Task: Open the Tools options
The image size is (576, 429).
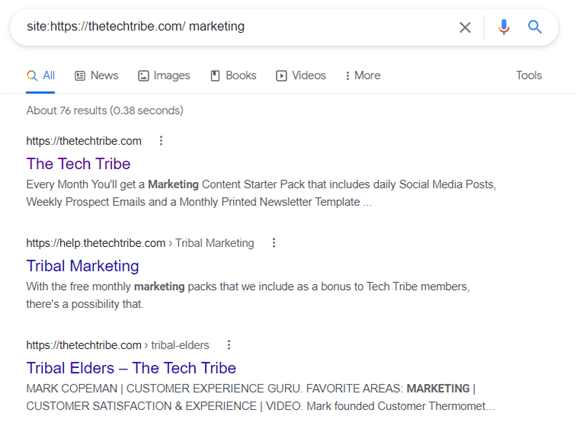Action: pyautogui.click(x=529, y=75)
